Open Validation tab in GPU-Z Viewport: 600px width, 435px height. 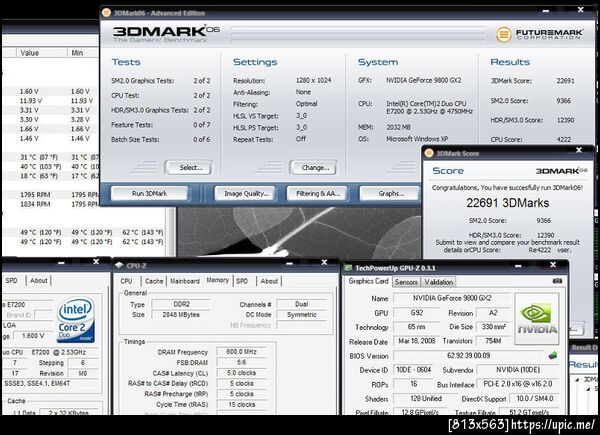click(x=439, y=282)
